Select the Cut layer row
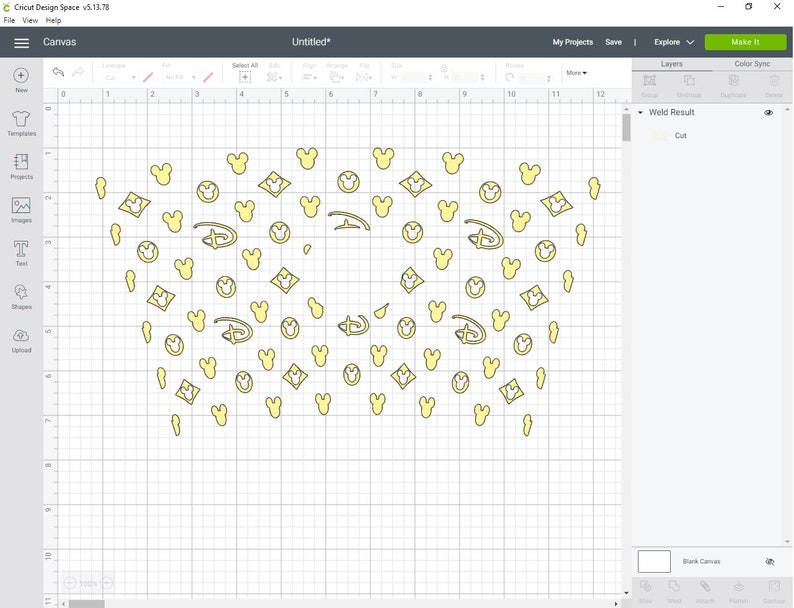The height and width of the screenshot is (608, 794). coord(711,136)
